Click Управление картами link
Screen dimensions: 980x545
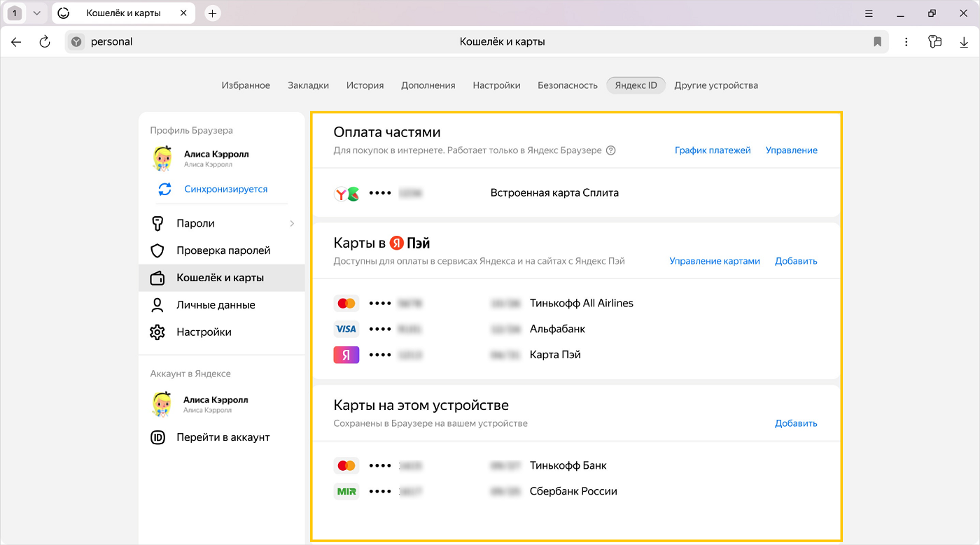tap(714, 261)
